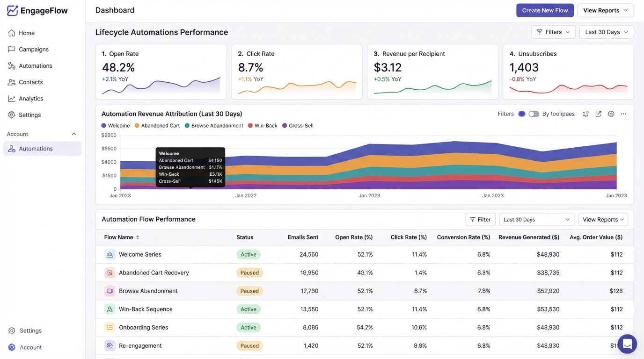Click the Click Rate card sparkline
This screenshot has height=359, width=644.
point(297,87)
